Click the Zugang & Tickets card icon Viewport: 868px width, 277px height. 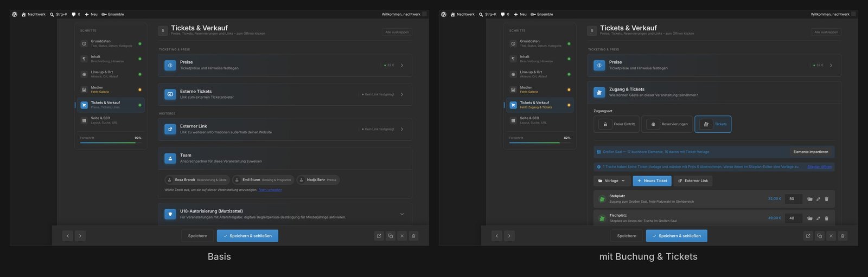click(x=599, y=92)
